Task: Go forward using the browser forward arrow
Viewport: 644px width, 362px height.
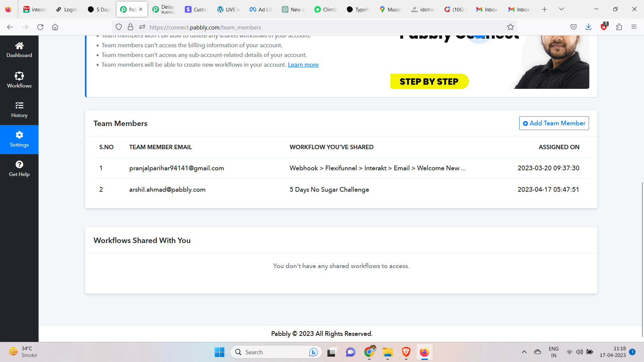Action: [25, 27]
